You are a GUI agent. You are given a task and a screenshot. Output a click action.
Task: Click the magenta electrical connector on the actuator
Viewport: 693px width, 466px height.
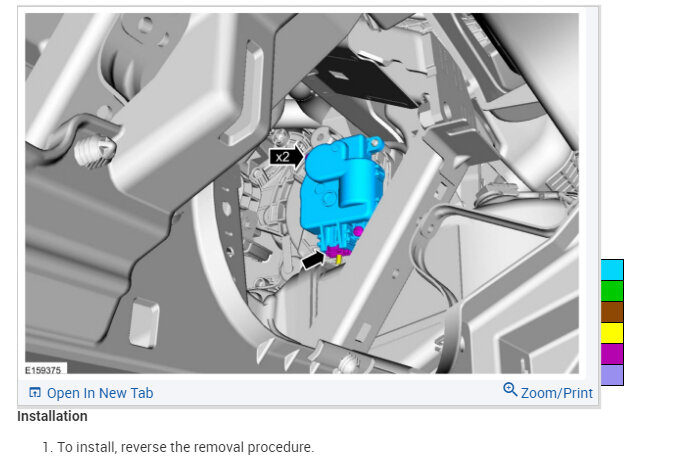point(337,251)
